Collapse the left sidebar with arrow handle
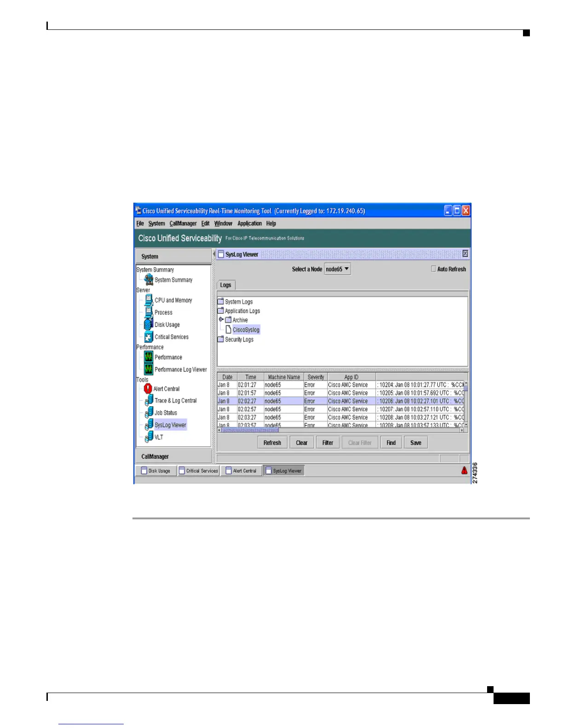The width and height of the screenshot is (563, 728). tap(214, 254)
